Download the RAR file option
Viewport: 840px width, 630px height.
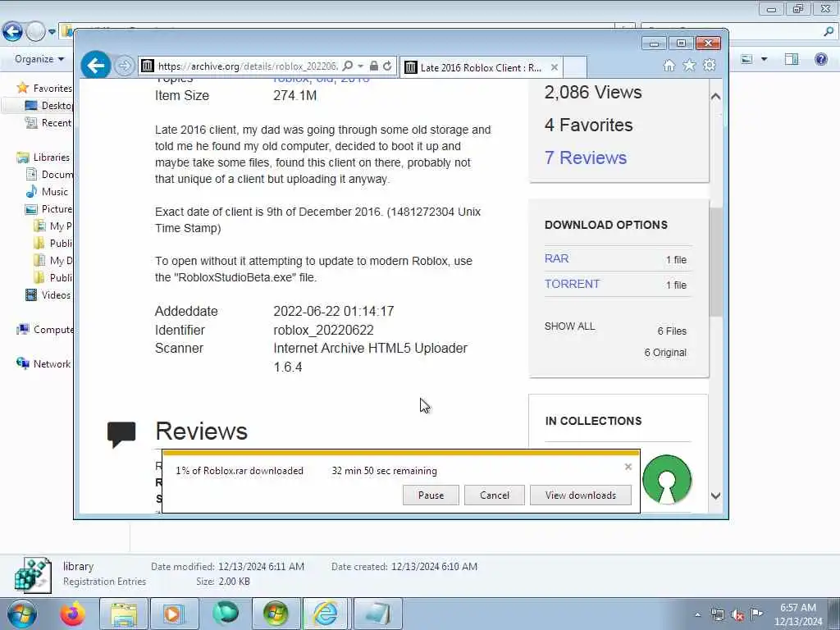pyautogui.click(x=557, y=258)
